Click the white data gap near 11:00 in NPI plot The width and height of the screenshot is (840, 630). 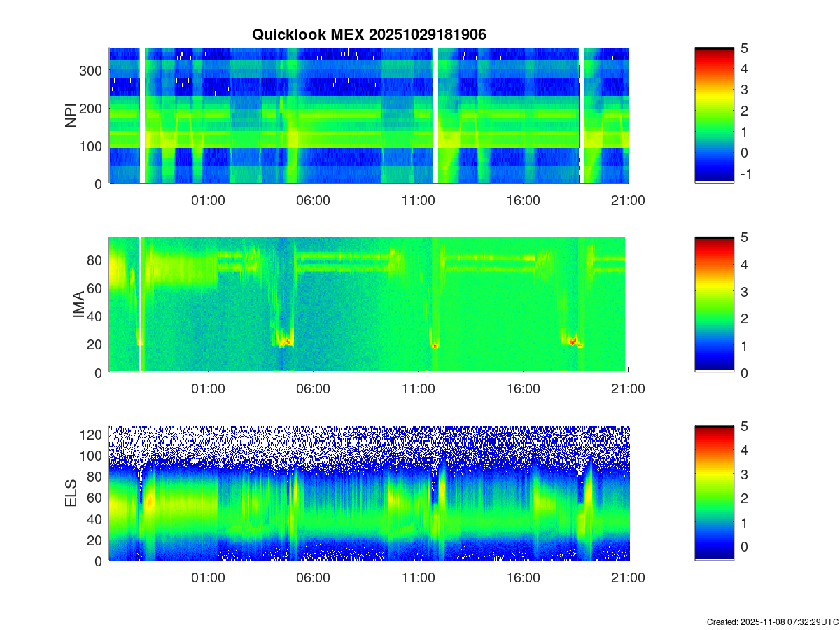click(x=435, y=115)
